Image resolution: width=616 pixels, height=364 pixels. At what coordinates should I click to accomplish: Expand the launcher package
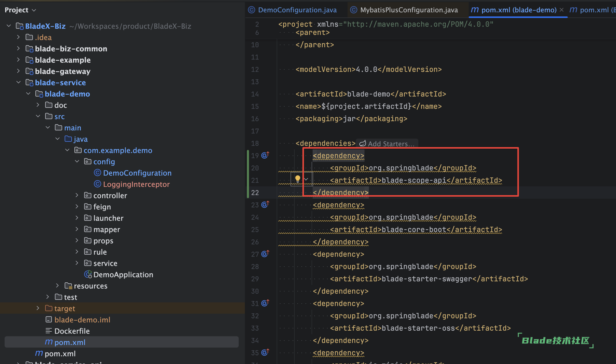click(x=77, y=218)
